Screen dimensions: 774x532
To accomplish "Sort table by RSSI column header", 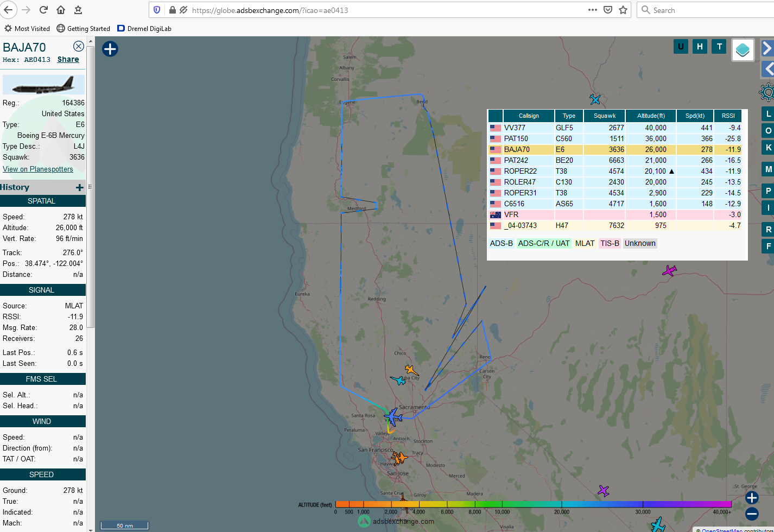I will [x=728, y=116].
